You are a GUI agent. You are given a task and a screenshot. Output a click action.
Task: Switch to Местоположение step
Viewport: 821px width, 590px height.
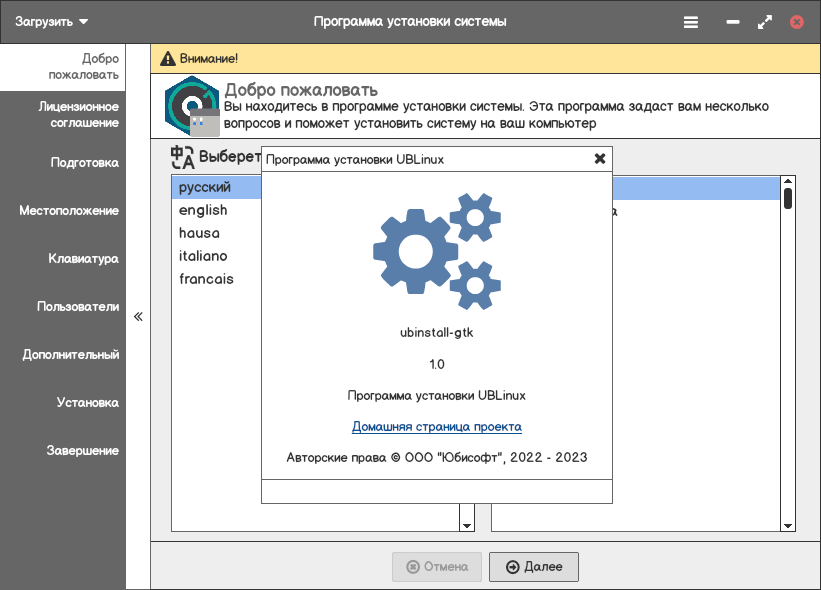pos(63,210)
